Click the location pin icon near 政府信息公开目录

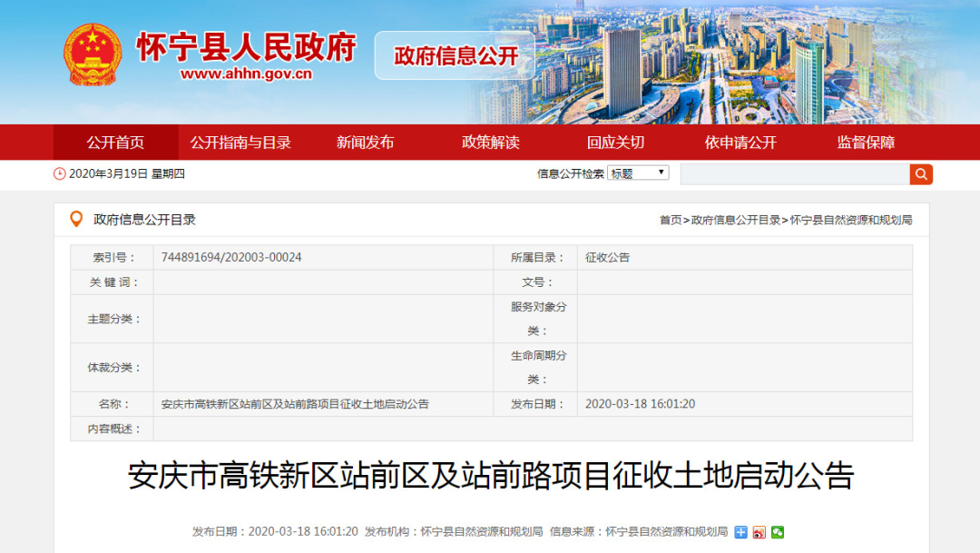coord(77,216)
